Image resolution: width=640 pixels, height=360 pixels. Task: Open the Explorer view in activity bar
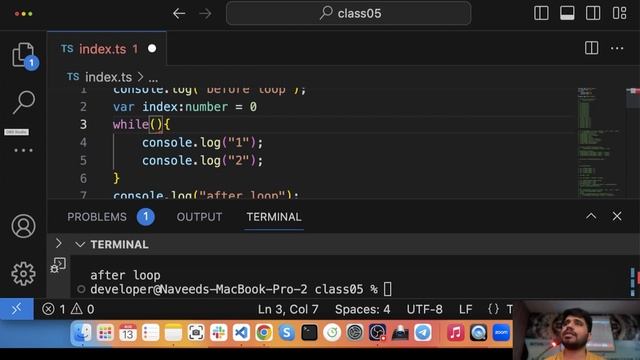pyautogui.click(x=23, y=55)
